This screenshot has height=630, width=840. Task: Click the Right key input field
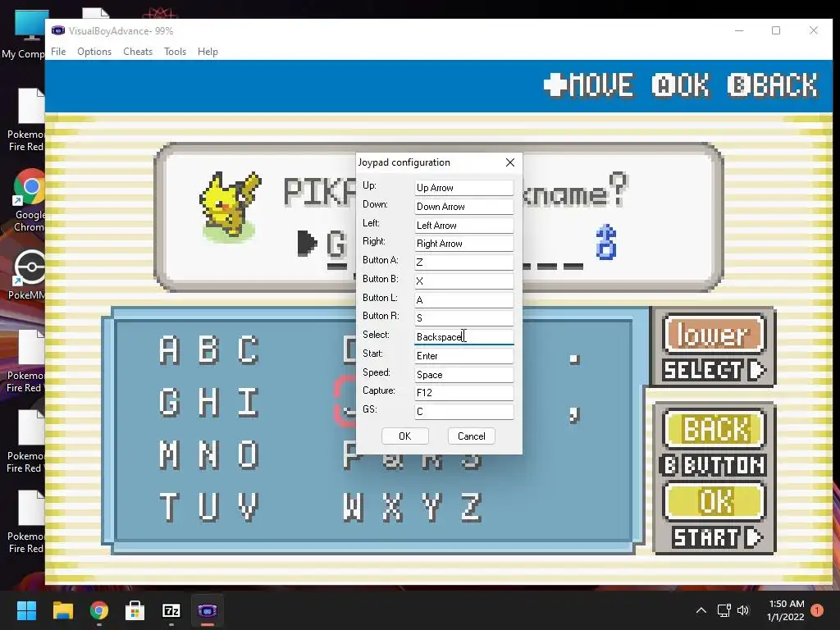pos(464,243)
